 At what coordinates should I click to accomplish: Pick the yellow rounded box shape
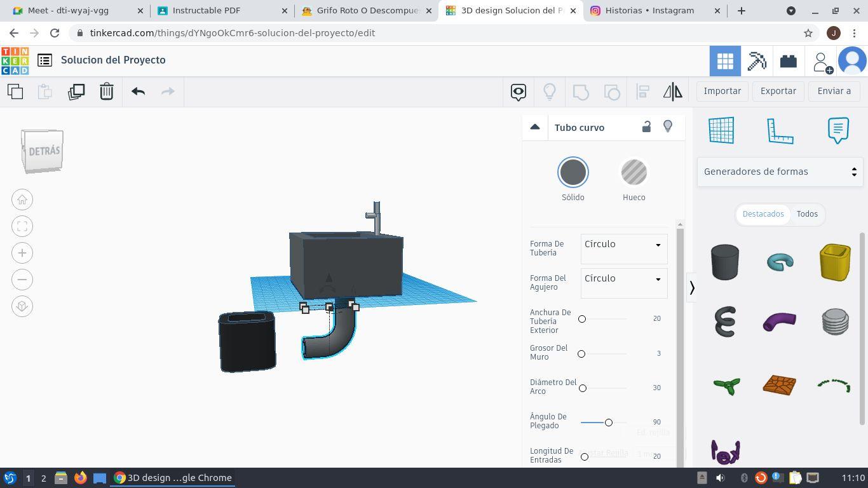[835, 262]
